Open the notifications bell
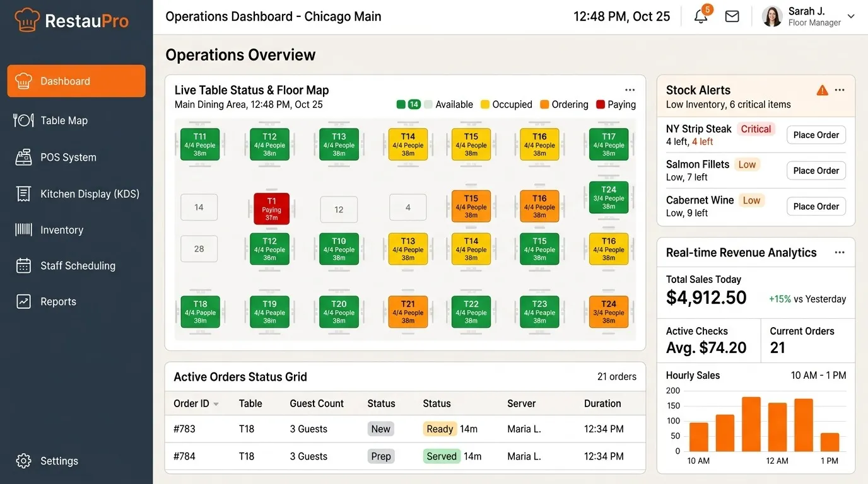 [x=701, y=16]
